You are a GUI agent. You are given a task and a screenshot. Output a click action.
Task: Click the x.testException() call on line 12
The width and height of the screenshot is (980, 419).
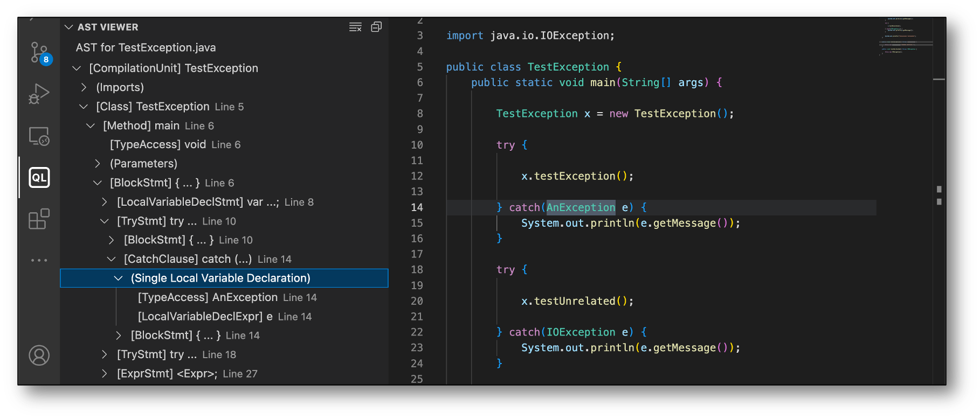pyautogui.click(x=577, y=176)
